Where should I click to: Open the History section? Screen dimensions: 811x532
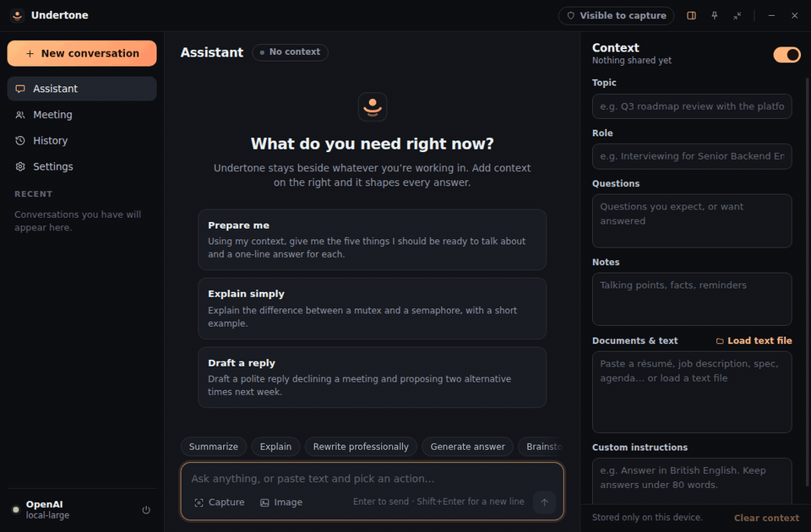coord(82,141)
